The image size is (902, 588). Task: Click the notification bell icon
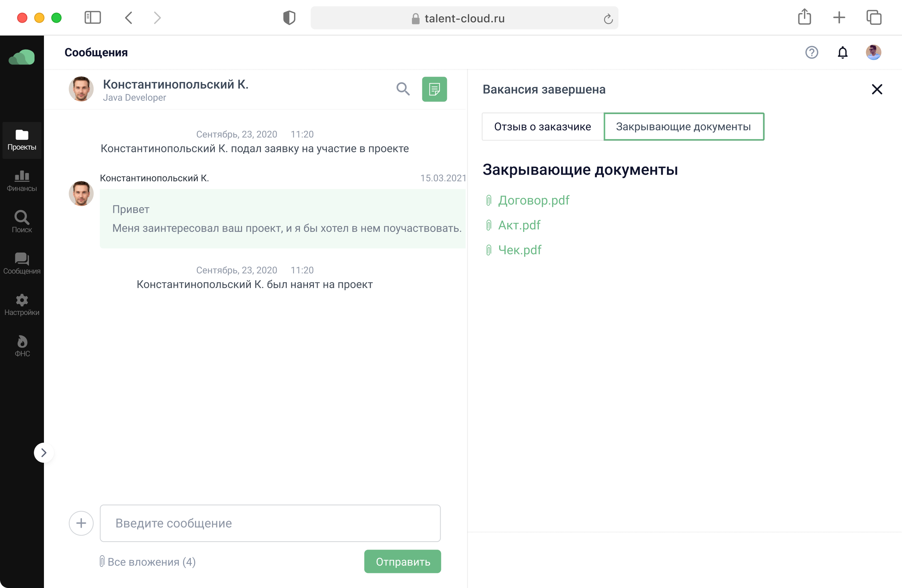[x=843, y=52]
